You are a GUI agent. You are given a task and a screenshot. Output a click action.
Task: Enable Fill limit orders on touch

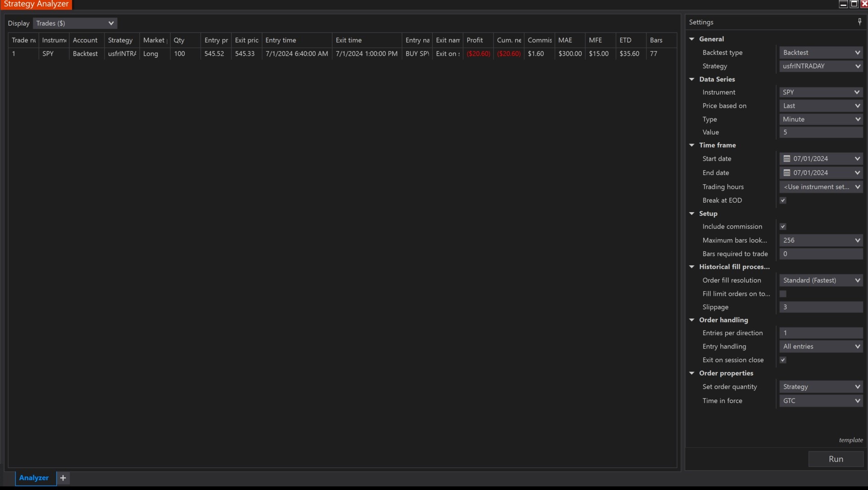(783, 294)
